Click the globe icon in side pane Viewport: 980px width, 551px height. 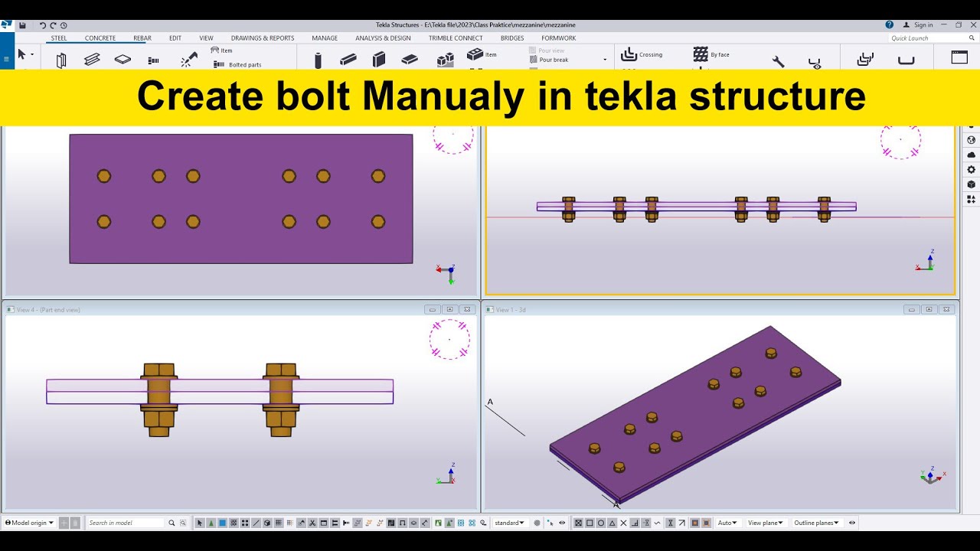(972, 140)
